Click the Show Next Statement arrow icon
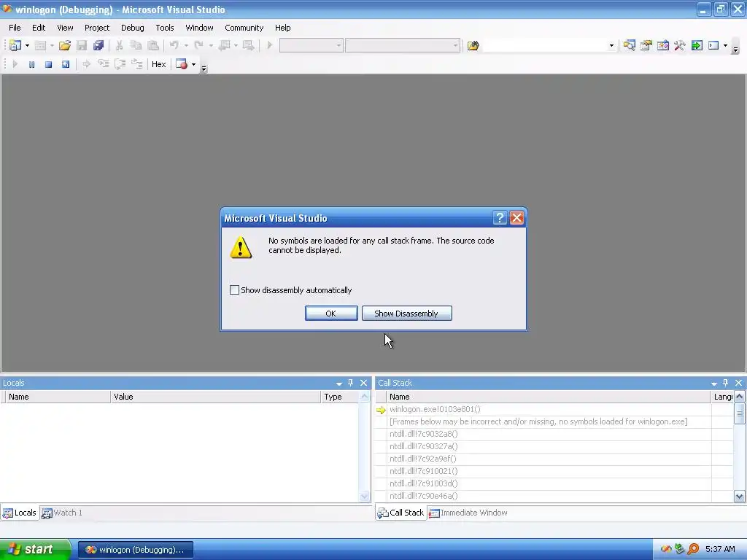747x560 pixels. pos(86,64)
